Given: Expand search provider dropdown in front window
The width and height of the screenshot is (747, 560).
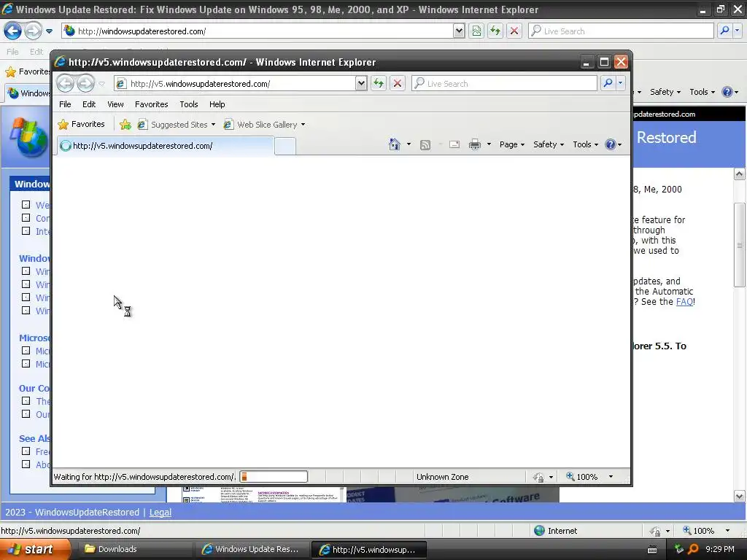Looking at the screenshot, I should (620, 83).
